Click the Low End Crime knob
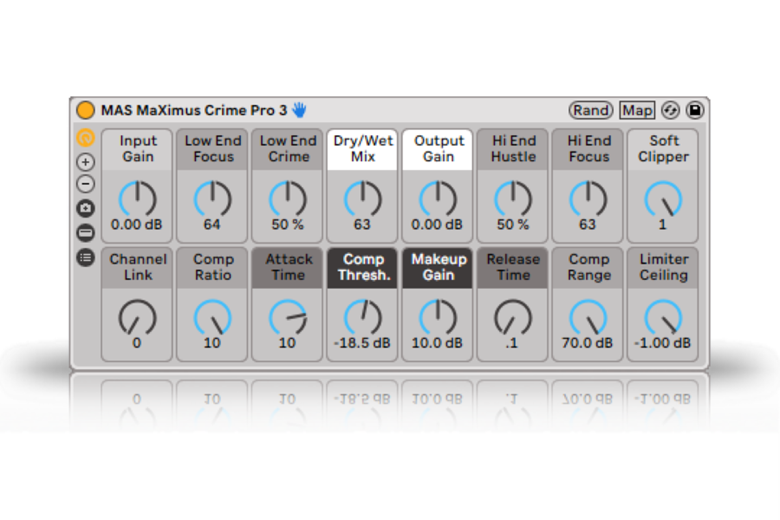The width and height of the screenshot is (780, 520). coord(288,199)
